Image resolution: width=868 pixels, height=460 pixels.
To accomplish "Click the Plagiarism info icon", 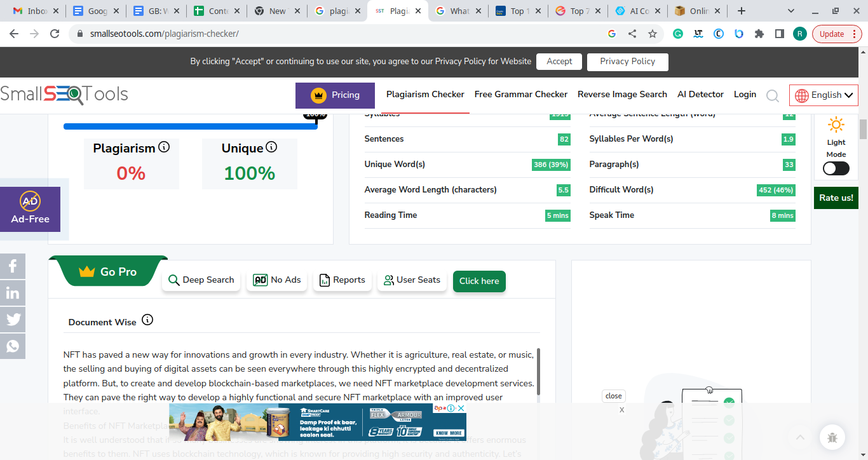I will pos(164,147).
